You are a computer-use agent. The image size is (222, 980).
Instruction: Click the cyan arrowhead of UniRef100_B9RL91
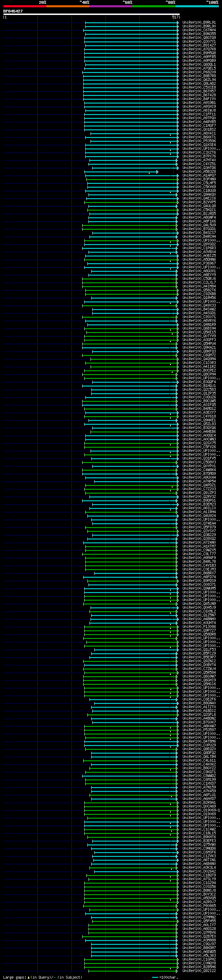(x=178, y=23)
